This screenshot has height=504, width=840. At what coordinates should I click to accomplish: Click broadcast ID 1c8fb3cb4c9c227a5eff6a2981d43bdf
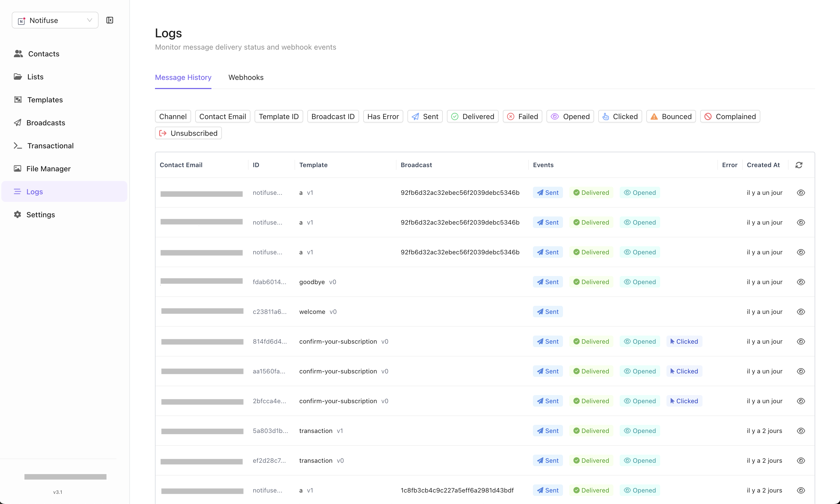[457, 490]
